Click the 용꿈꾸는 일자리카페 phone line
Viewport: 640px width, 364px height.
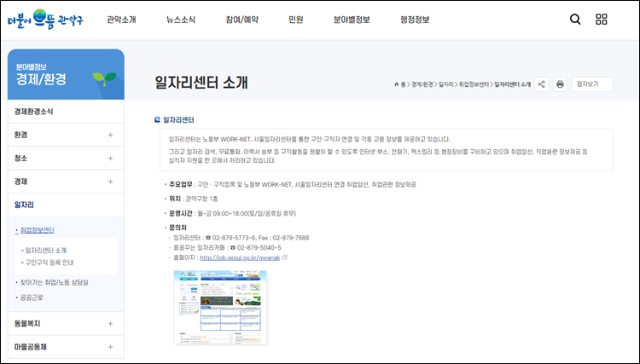tap(227, 247)
